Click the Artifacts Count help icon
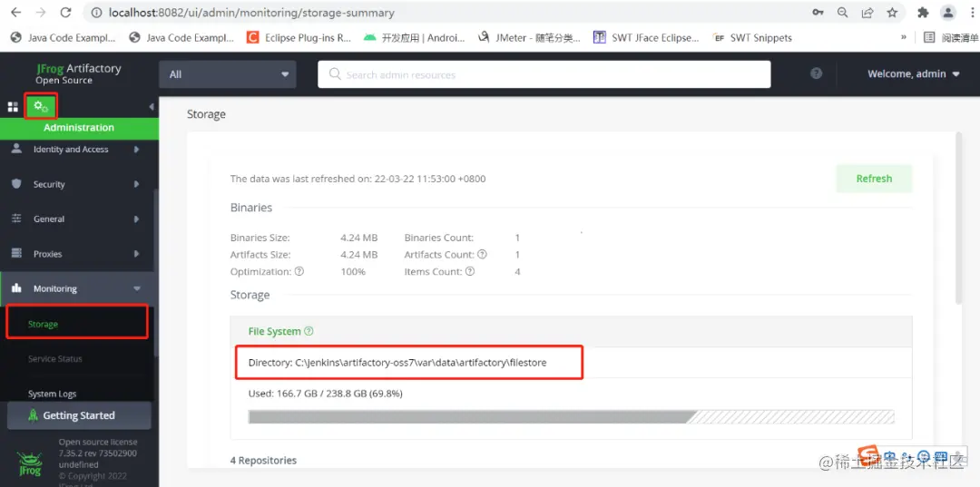The height and width of the screenshot is (487, 980). click(482, 254)
